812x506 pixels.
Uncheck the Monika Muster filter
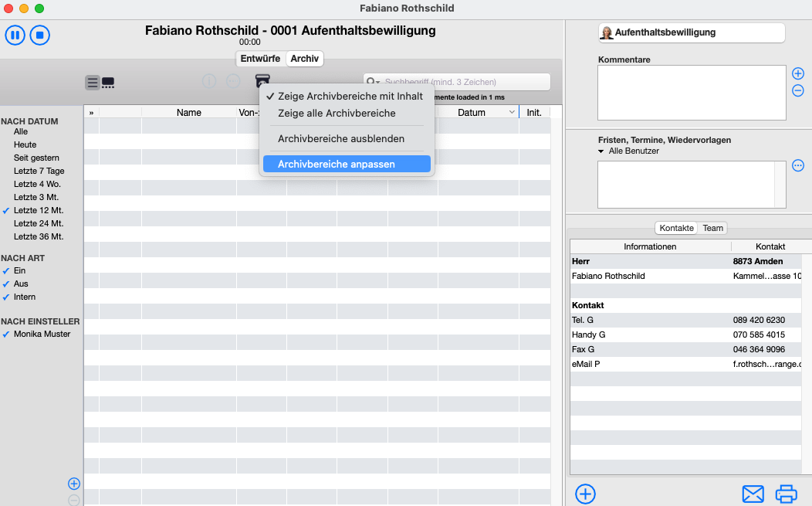click(42, 334)
